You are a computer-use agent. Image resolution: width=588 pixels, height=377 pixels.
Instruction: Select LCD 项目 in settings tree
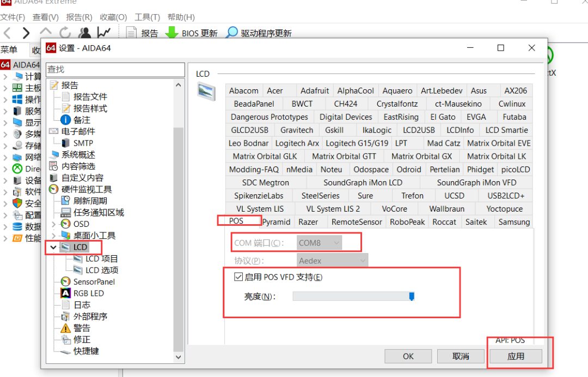pyautogui.click(x=102, y=258)
